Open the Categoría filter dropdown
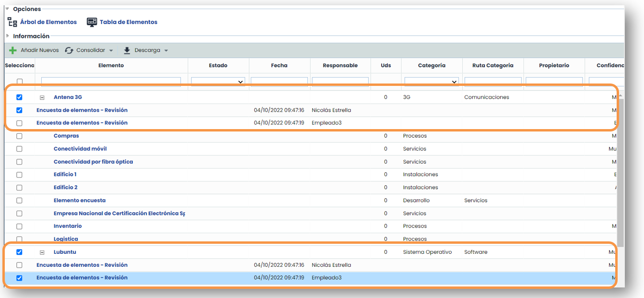This screenshot has height=298, width=644. click(432, 82)
